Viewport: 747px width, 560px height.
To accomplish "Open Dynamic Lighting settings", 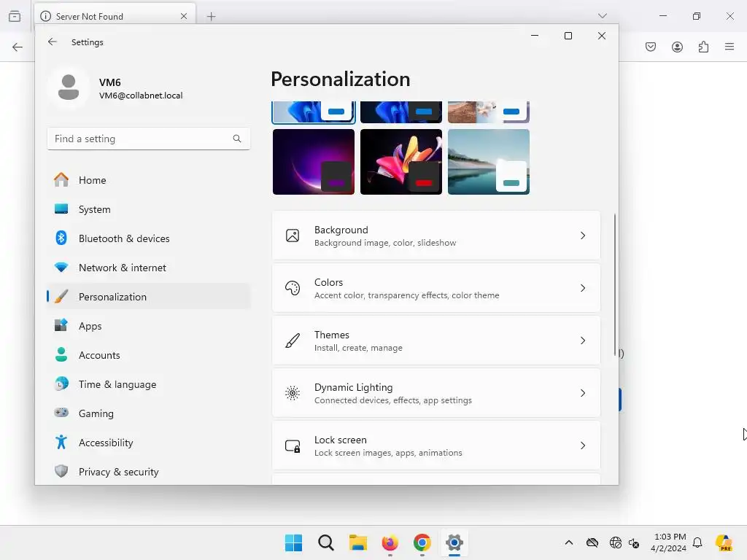I will [436, 393].
